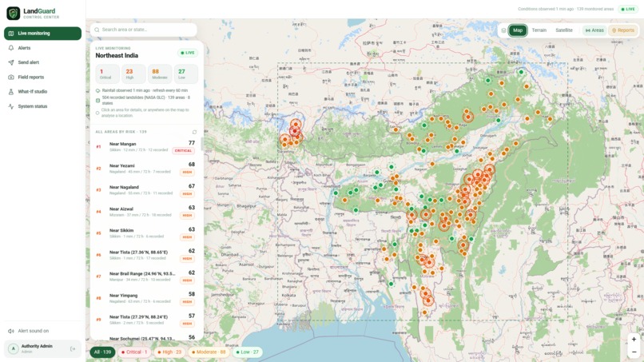Click the area list scrollbar
Screen dimensions: 644x362
(x=201, y=144)
